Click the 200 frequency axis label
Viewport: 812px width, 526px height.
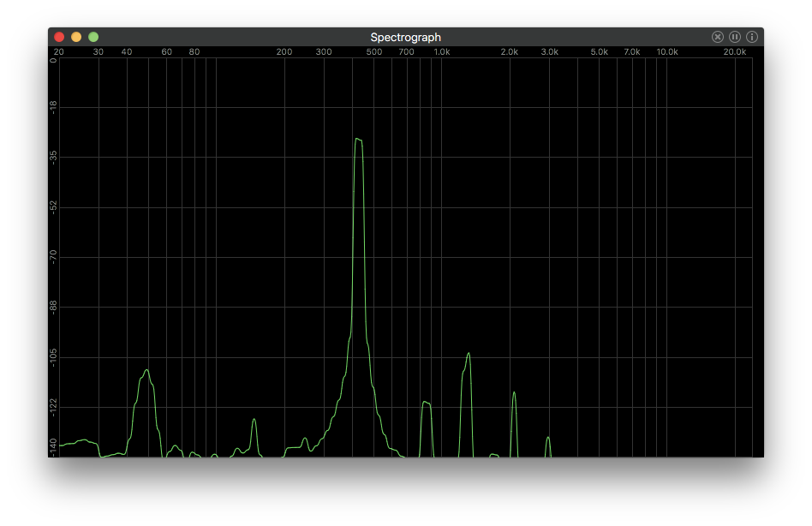pyautogui.click(x=284, y=51)
